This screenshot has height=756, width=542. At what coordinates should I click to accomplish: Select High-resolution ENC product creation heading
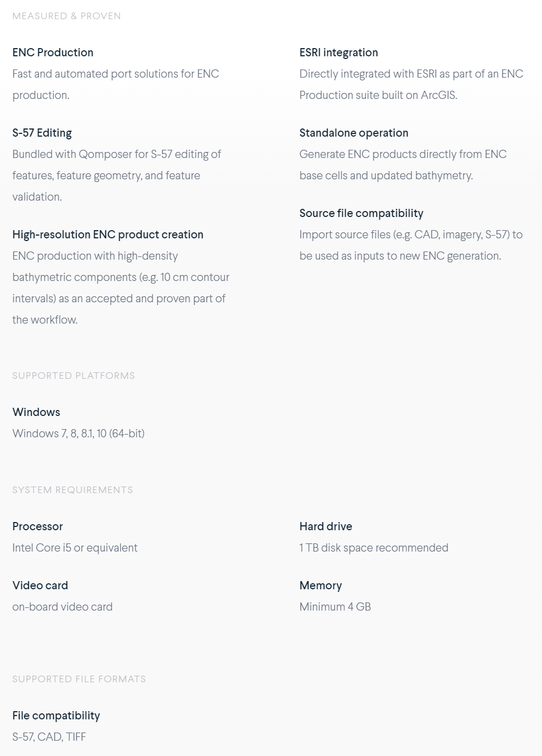(108, 235)
